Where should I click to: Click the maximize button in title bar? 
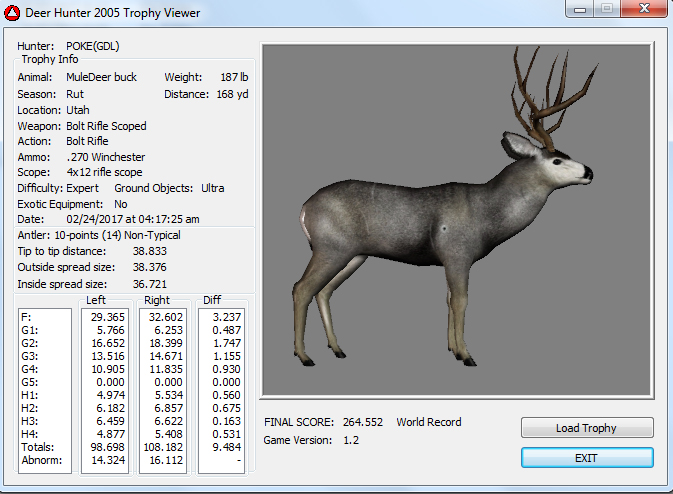click(606, 10)
